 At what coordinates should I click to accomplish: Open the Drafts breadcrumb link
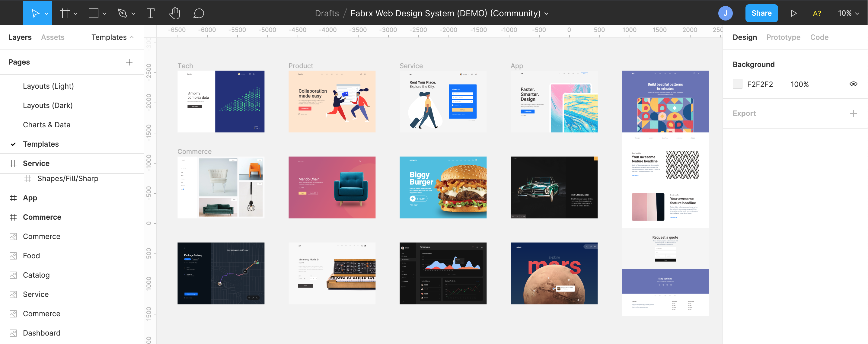(x=327, y=13)
